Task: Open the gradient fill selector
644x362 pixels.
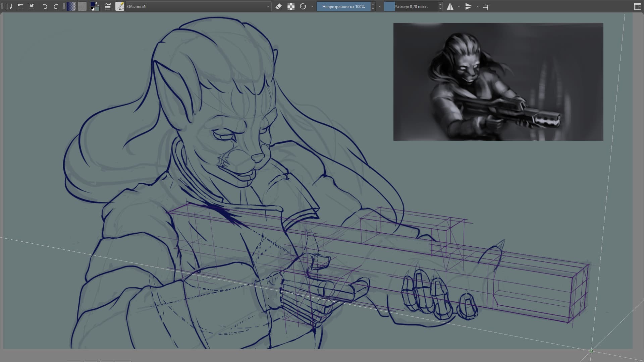Action: pos(71,6)
